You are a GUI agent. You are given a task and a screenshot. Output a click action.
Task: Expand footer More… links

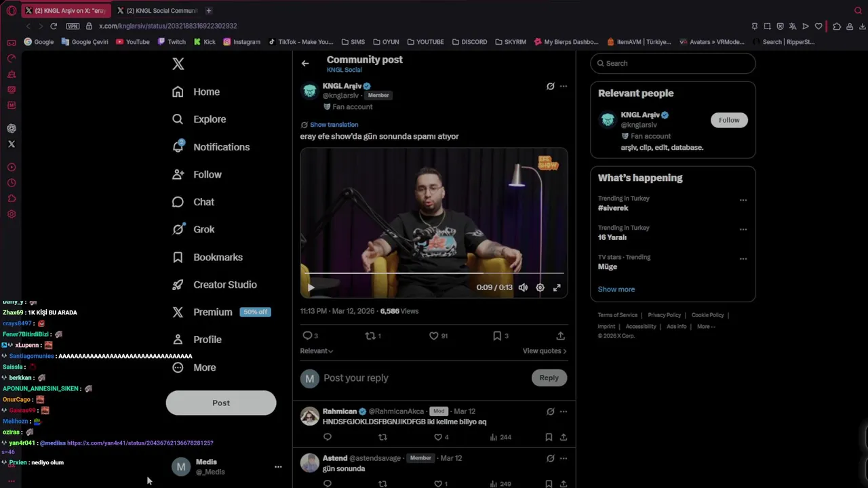(706, 327)
